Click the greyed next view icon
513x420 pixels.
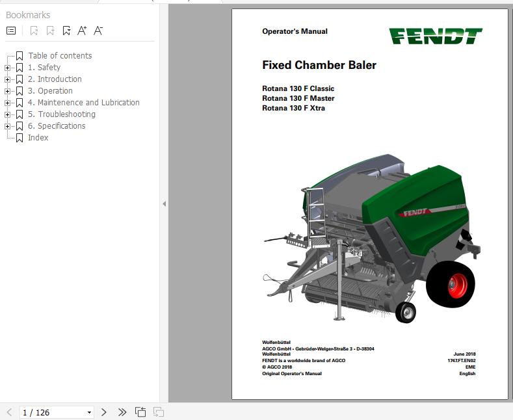click(159, 412)
